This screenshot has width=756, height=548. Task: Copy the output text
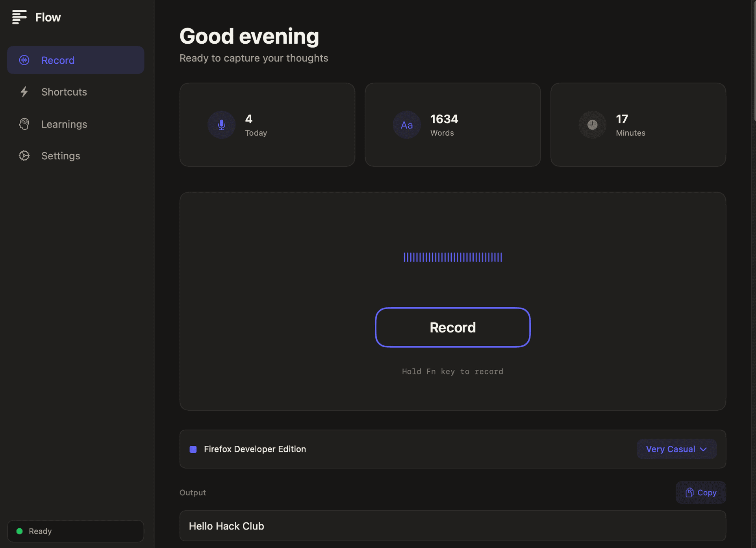click(x=700, y=493)
